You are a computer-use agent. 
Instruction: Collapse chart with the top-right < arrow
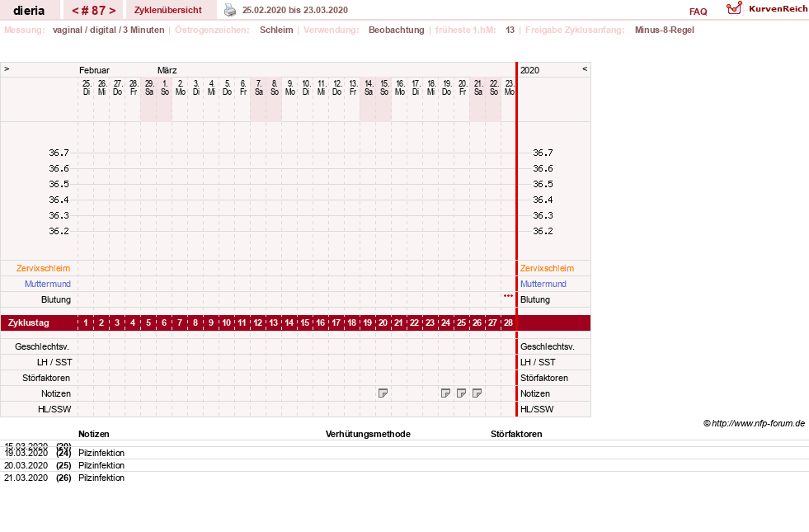(585, 68)
